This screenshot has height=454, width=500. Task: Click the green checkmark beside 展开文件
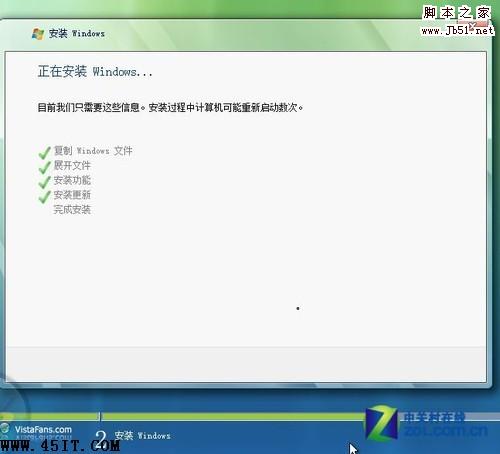coord(44,167)
